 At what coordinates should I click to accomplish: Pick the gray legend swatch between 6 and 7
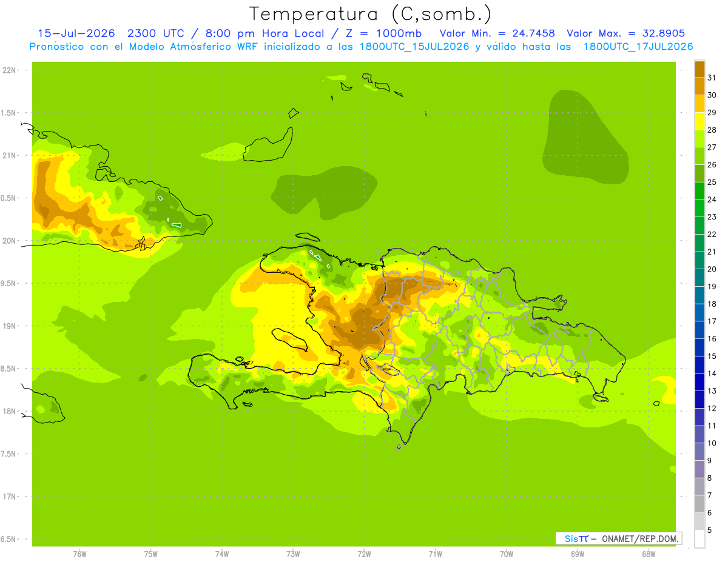tap(699, 504)
